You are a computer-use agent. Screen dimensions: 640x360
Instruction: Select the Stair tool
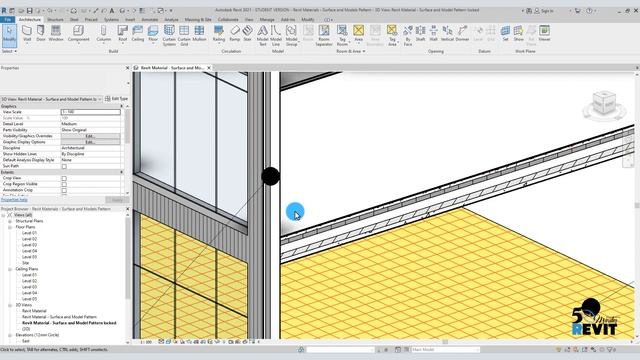click(x=247, y=34)
